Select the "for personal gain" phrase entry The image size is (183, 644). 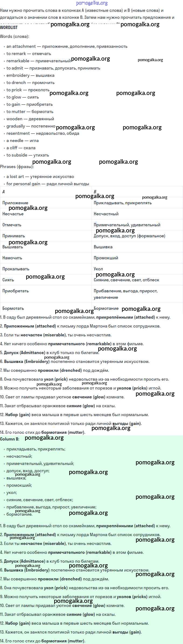pos(48,184)
